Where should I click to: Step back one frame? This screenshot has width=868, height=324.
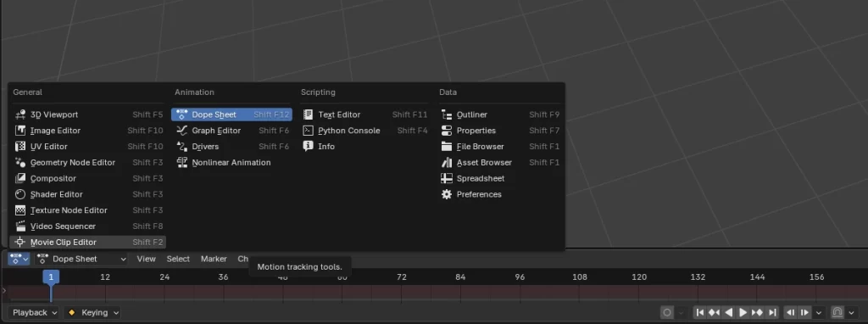click(791, 312)
